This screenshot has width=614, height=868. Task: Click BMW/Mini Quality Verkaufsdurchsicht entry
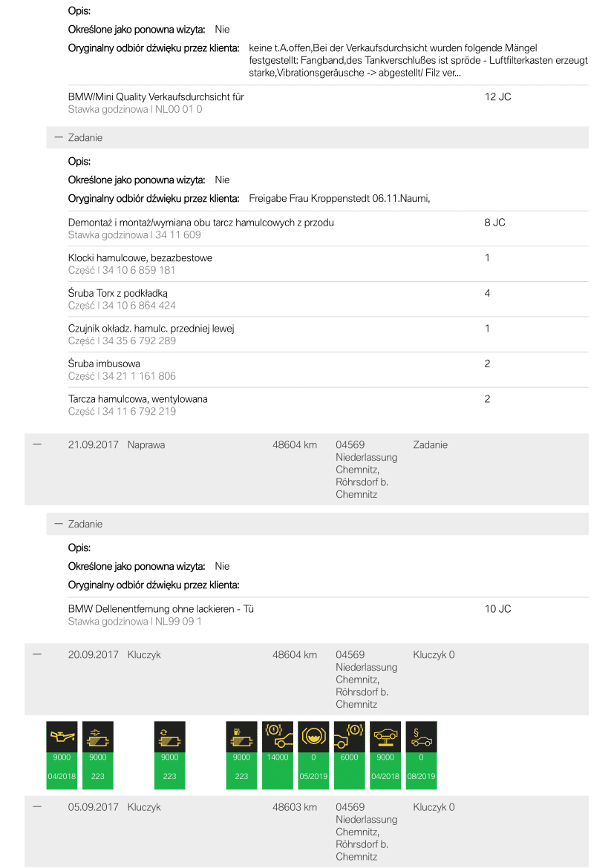(x=328, y=103)
